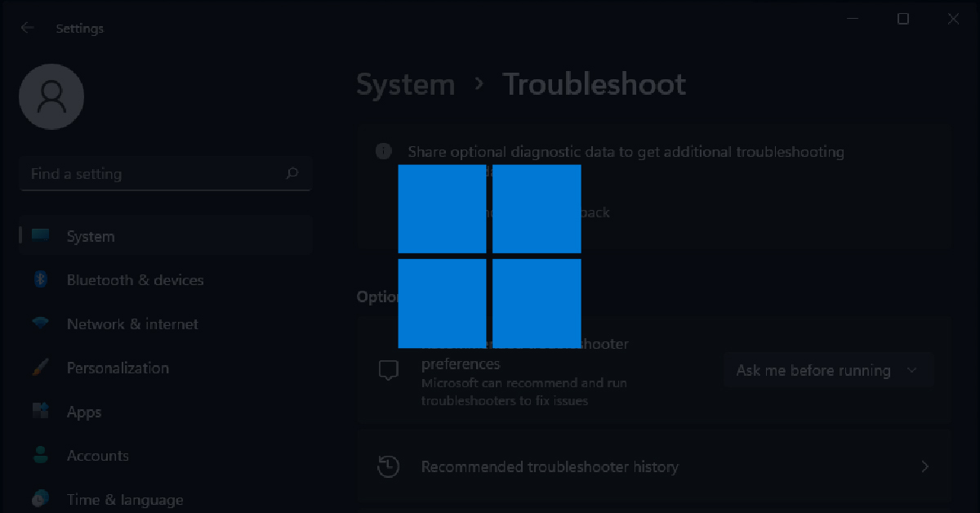Click the Personalization paintbrush icon

pyautogui.click(x=40, y=368)
